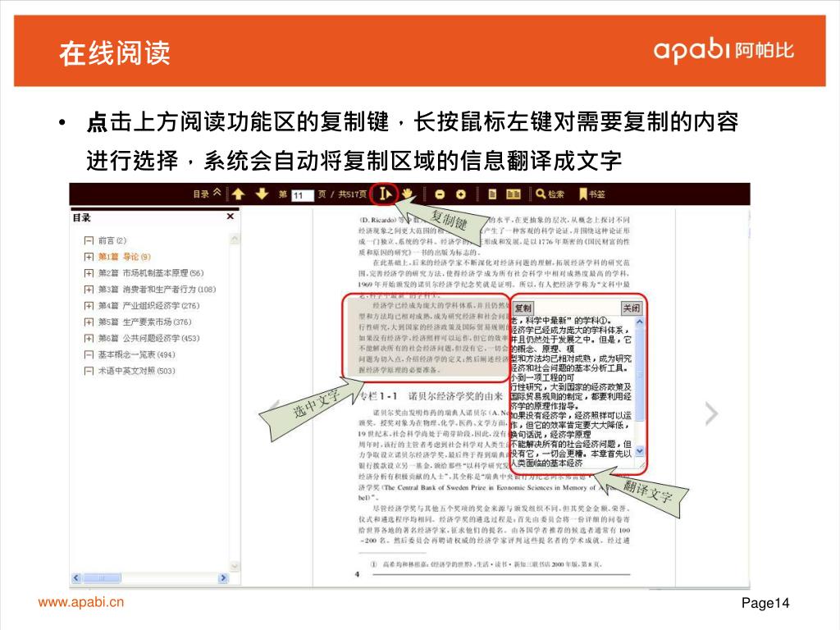Image resolution: width=840 pixels, height=630 pixels.
Task: Click the contents panel horizontal scrollbar thumb
Action: (x=101, y=578)
